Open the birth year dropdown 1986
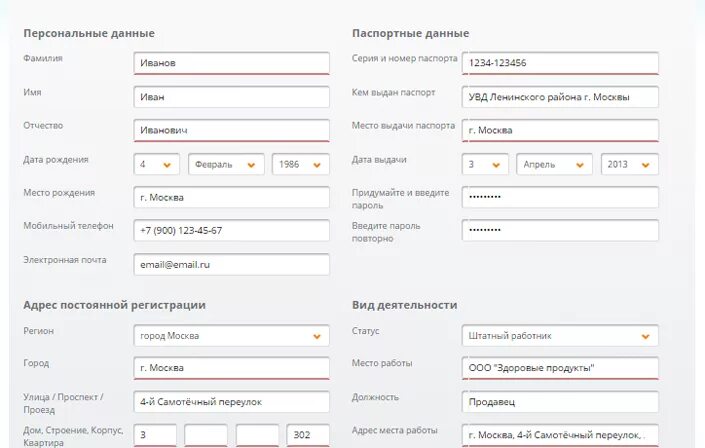705x448 pixels. click(301, 164)
